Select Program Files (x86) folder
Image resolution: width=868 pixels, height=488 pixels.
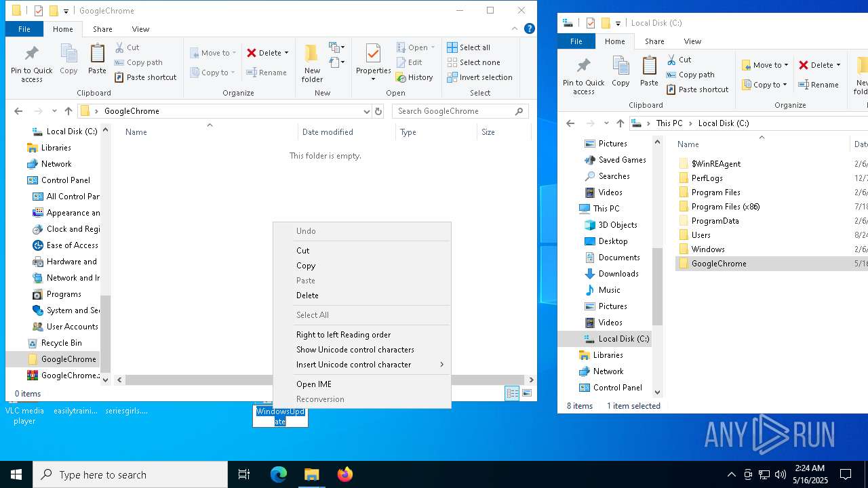tap(725, 207)
